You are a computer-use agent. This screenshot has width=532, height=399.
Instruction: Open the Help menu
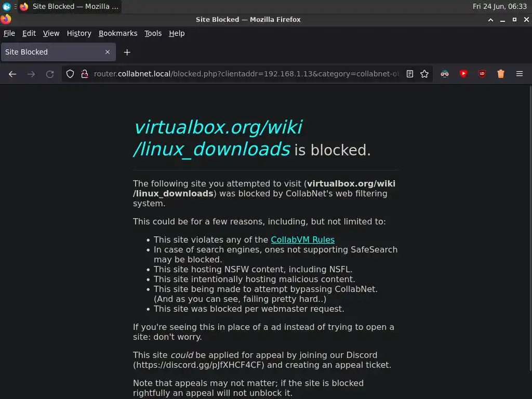coord(177,33)
